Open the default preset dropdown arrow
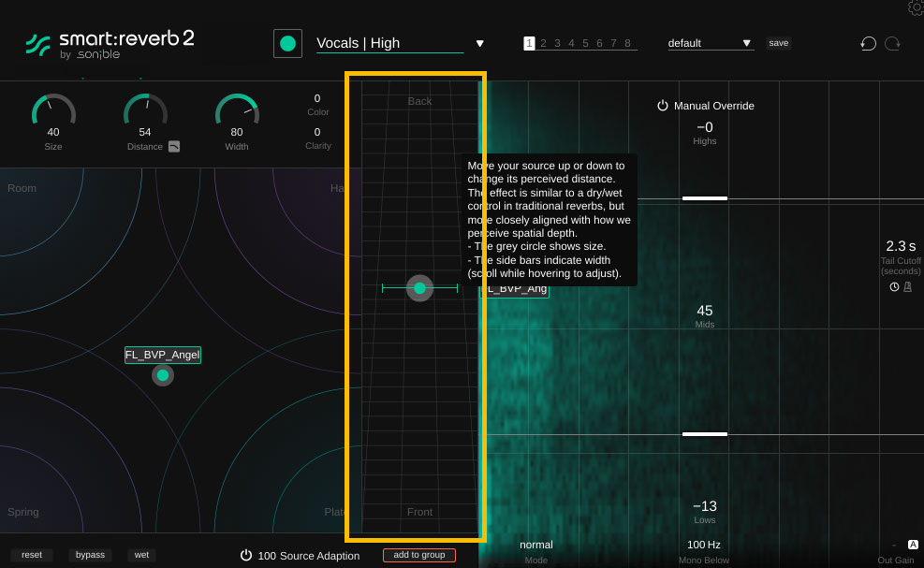The height and width of the screenshot is (568, 924). point(747,43)
